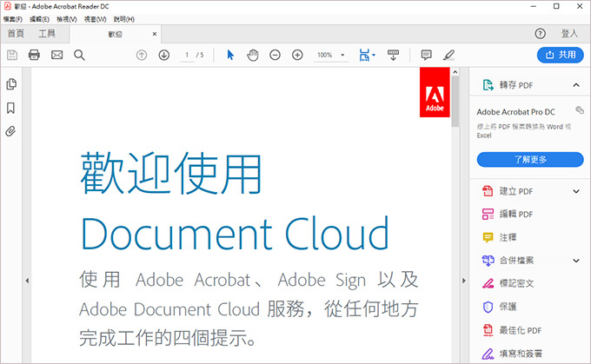This screenshot has height=364, width=591.
Task: Open the 編輯(E) menu
Action: pyautogui.click(x=40, y=19)
